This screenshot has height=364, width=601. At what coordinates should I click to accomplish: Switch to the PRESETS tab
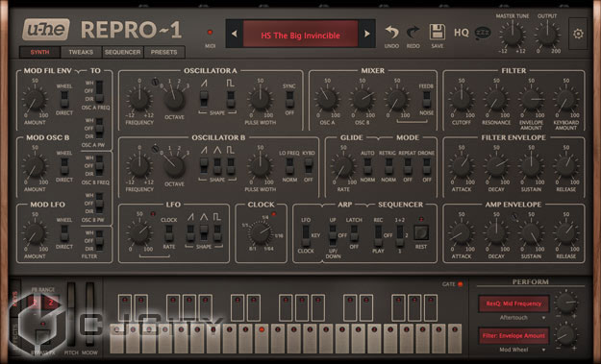[164, 52]
